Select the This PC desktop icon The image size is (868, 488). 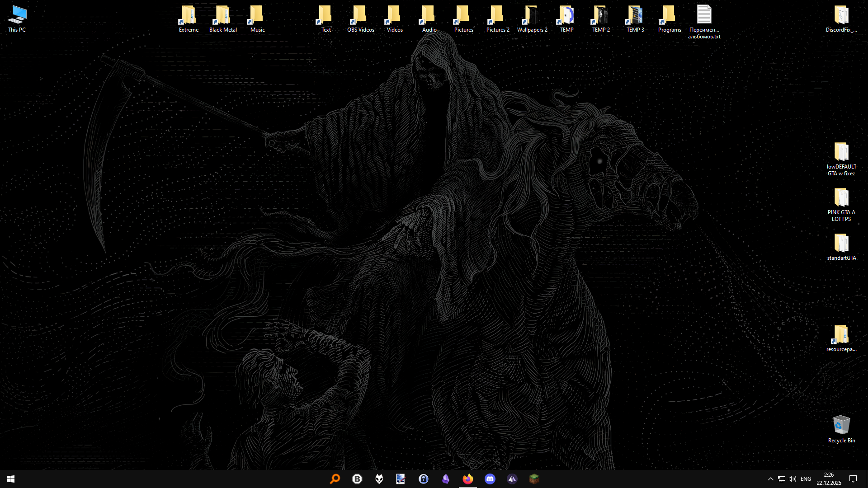[x=17, y=19]
